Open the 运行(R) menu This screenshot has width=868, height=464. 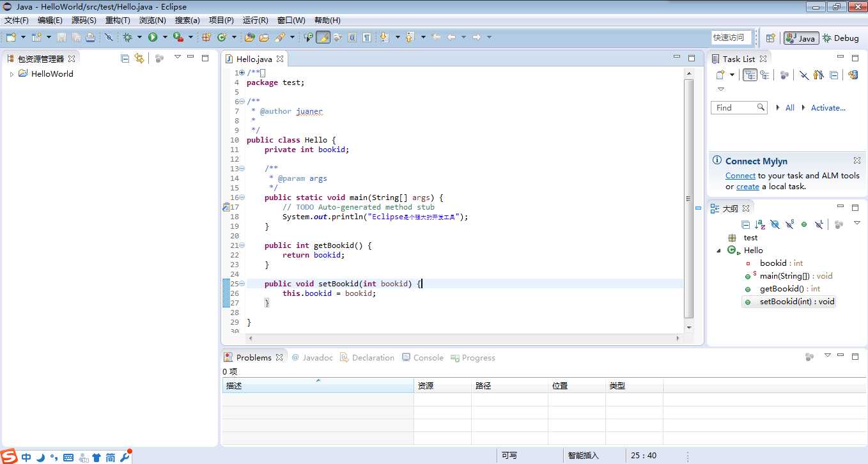pyautogui.click(x=256, y=20)
